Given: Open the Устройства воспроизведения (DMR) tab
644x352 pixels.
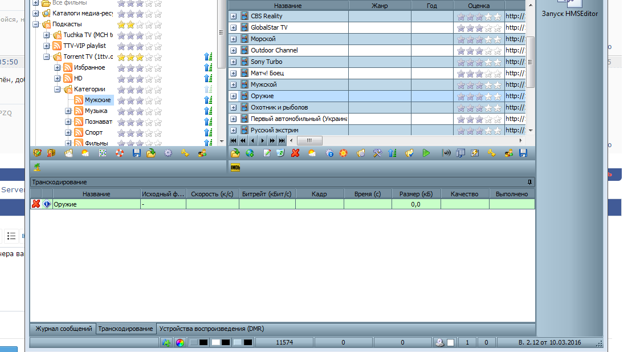Looking at the screenshot, I should pyautogui.click(x=211, y=329).
